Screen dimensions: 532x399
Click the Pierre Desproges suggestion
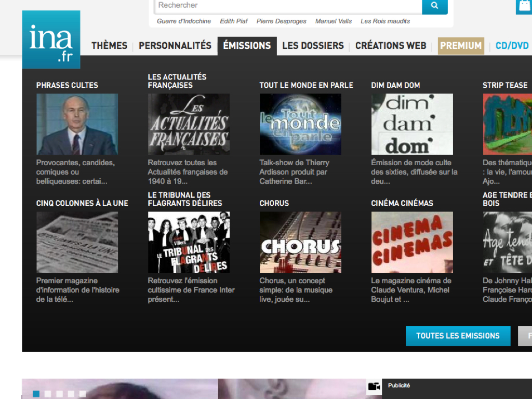point(281,21)
